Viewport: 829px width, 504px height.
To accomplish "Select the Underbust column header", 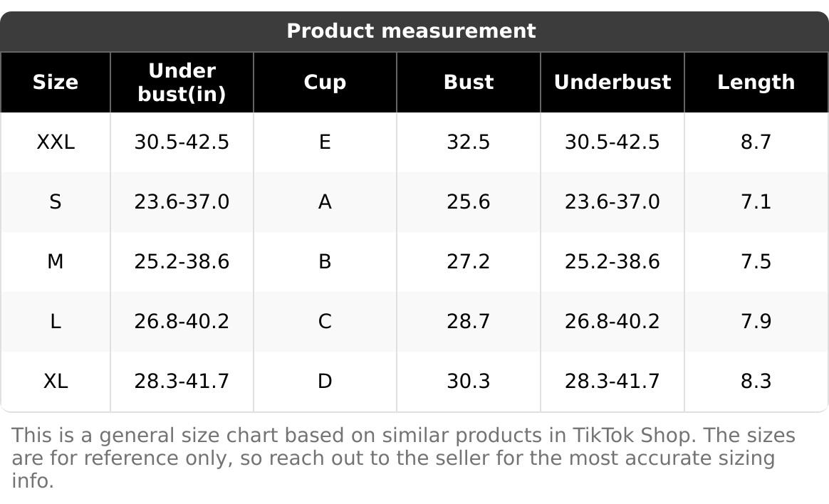I will (612, 83).
